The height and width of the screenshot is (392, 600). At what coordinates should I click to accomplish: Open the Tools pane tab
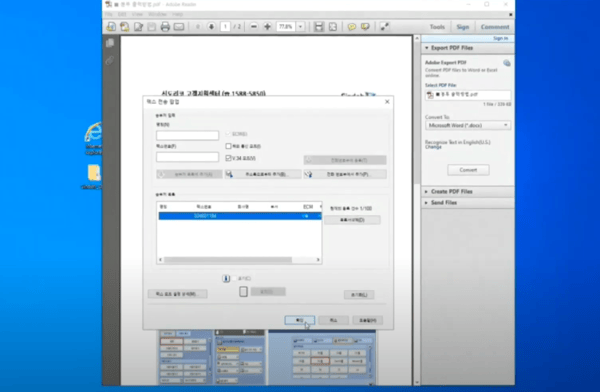[437, 27]
